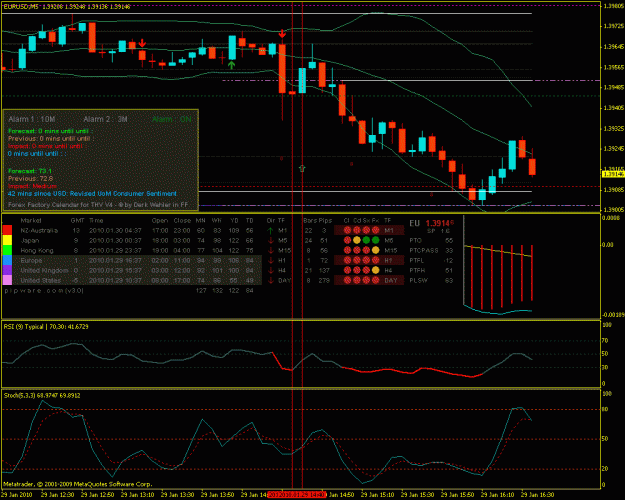625x500 pixels.
Task: Click the green Hong Kong session color swatch
Action: (x=7, y=250)
